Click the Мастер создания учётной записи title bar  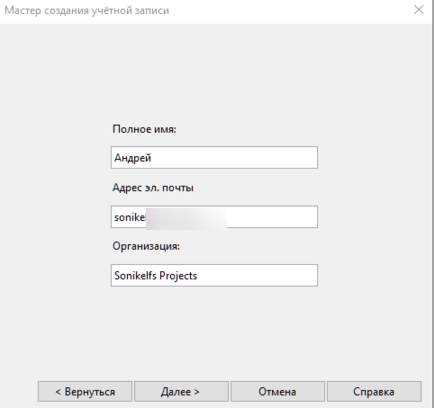point(87,11)
